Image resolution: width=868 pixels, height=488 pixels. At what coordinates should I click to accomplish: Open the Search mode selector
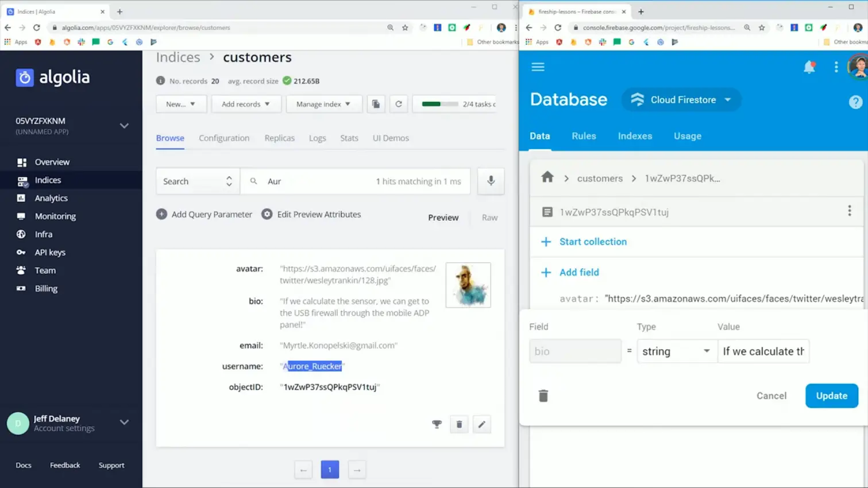click(x=198, y=181)
